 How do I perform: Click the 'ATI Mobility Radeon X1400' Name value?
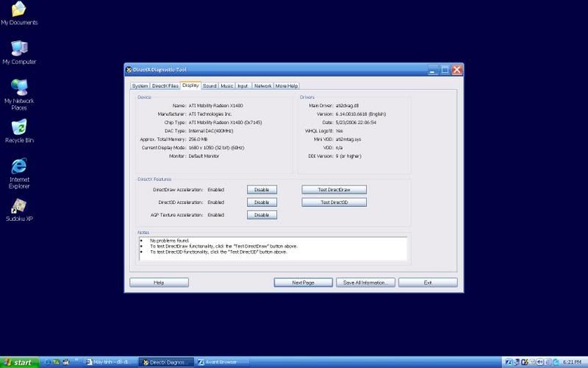215,106
